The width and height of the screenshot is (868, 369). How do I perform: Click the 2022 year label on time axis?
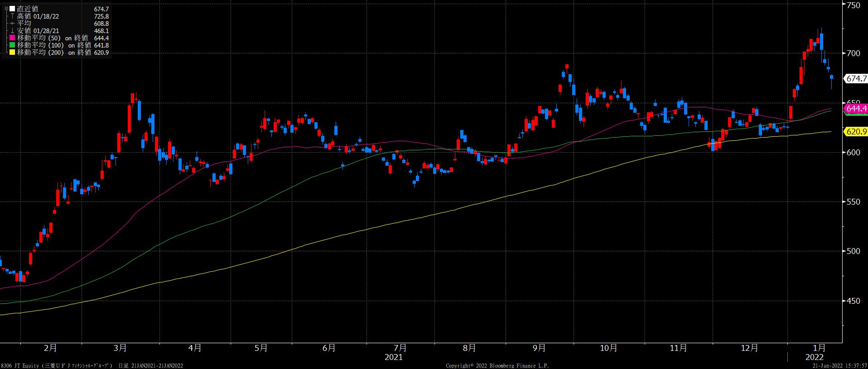pos(815,357)
